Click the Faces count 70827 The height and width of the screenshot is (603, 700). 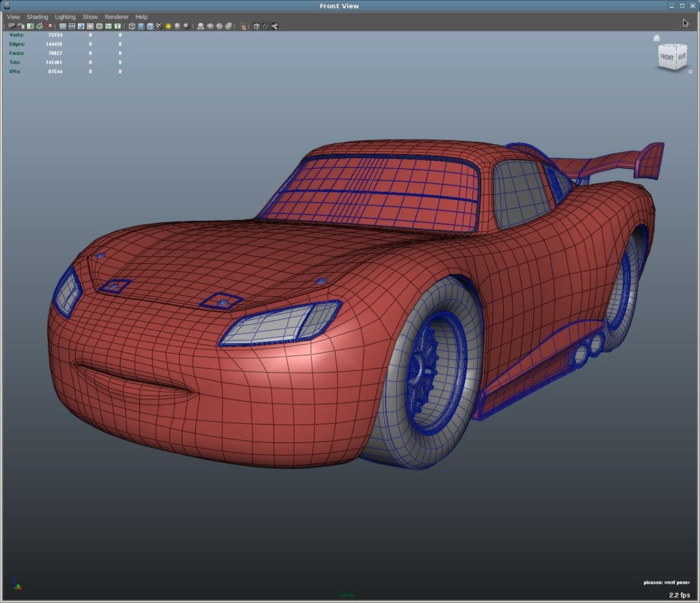55,53
